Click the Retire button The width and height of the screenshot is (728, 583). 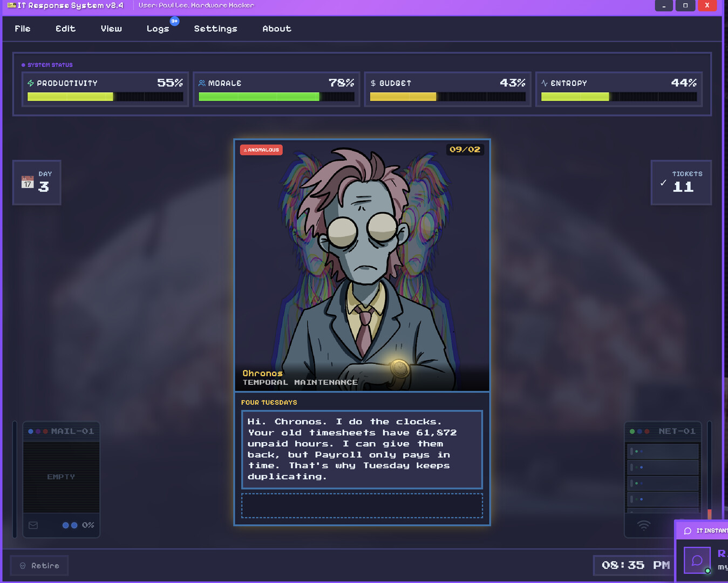tap(39, 566)
